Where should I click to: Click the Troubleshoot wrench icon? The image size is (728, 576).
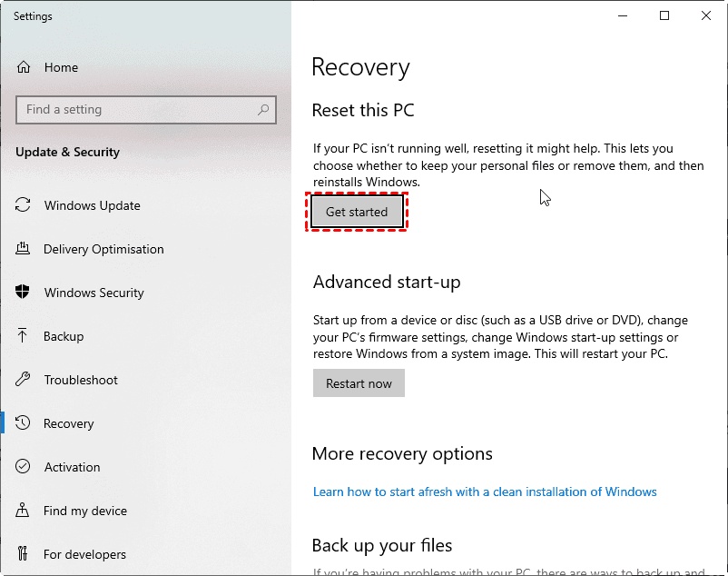(x=24, y=380)
